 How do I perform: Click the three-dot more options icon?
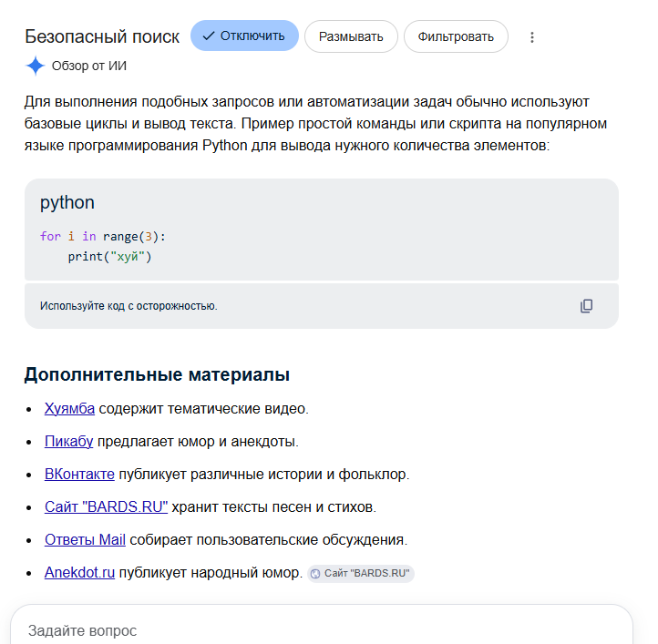point(531,37)
